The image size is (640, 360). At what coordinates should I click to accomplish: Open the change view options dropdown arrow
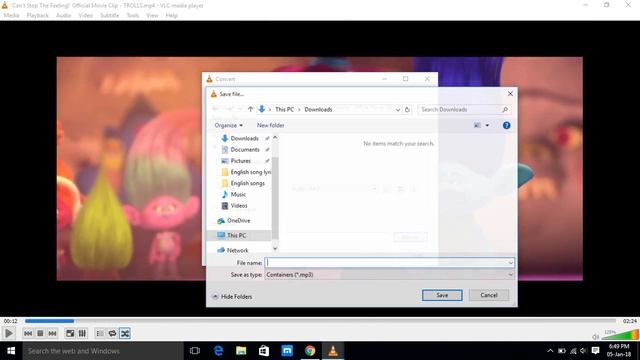487,125
